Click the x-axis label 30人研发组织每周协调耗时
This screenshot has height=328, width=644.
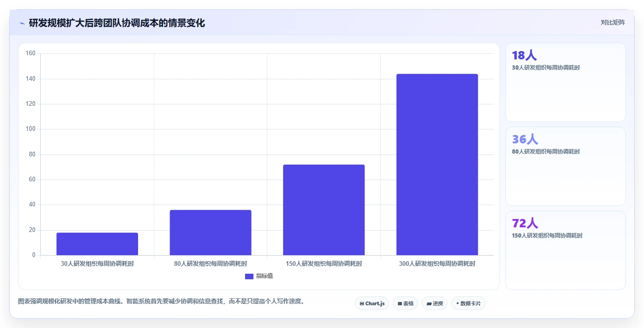97,264
